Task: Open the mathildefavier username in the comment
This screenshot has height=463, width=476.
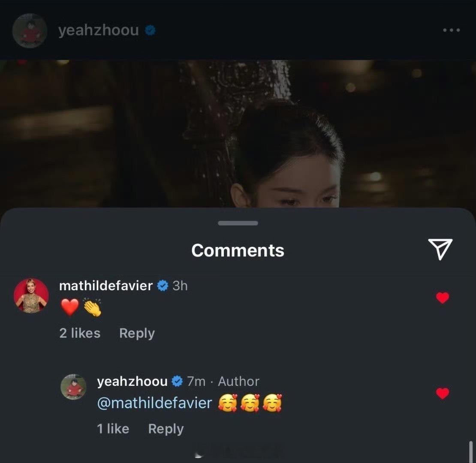Action: (x=105, y=286)
